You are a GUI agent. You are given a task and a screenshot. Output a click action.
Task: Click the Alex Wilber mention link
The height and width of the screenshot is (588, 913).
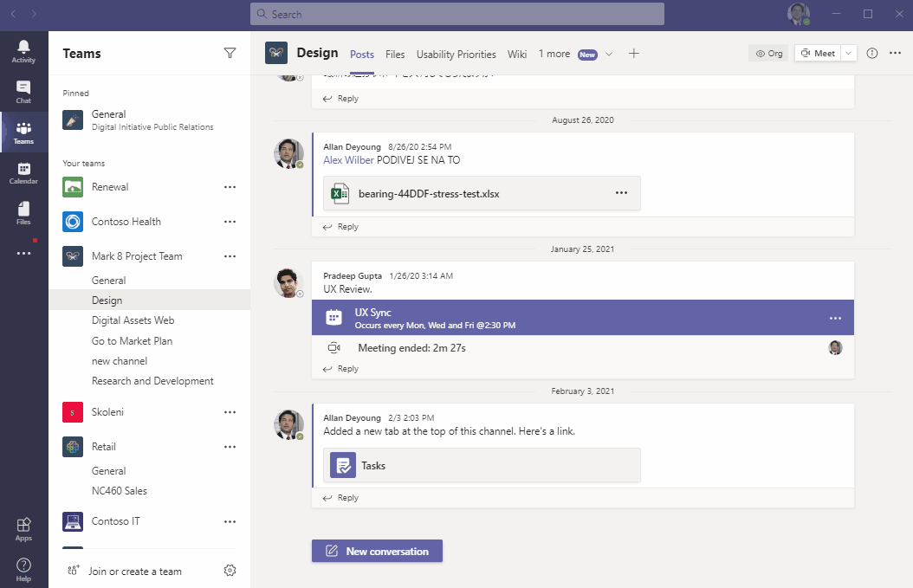(348, 160)
